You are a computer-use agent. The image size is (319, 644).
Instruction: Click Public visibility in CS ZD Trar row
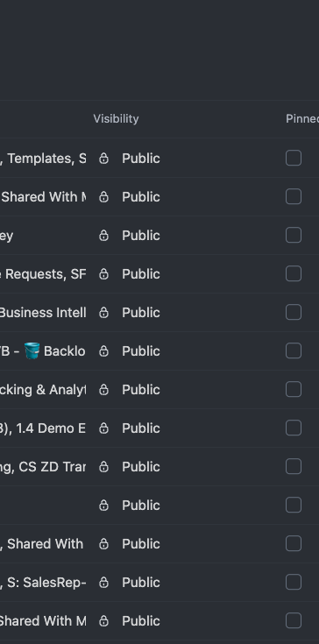(141, 467)
